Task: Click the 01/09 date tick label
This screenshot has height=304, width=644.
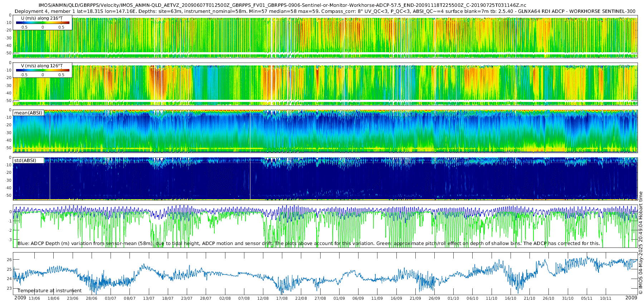Action: point(339,298)
